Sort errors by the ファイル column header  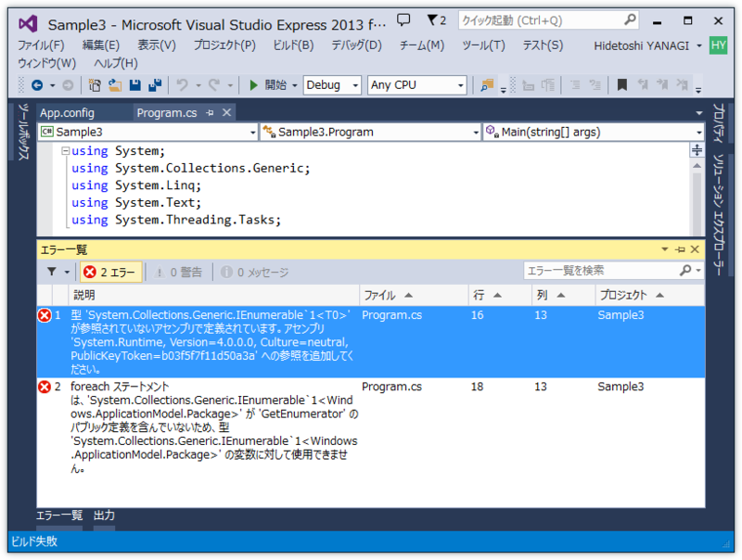(x=414, y=295)
